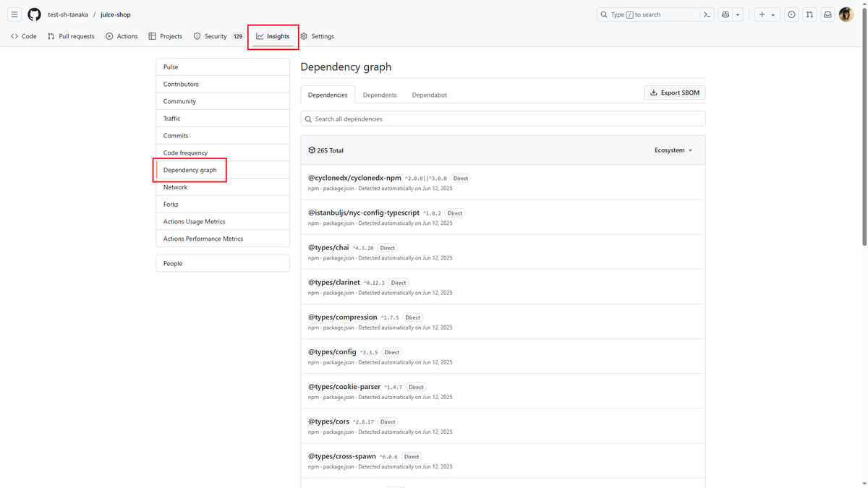Screen dimensions: 868x488
Task: Click version ^1.7.5 of @types/compression
Action: (390, 317)
